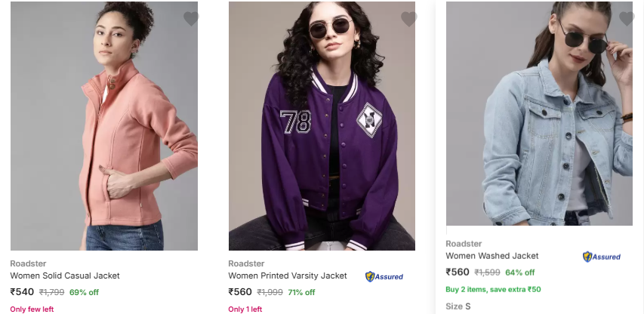This screenshot has width=644, height=314.
Task: Click Roadster brand above Printed Varsity Jacket
Action: (x=246, y=263)
